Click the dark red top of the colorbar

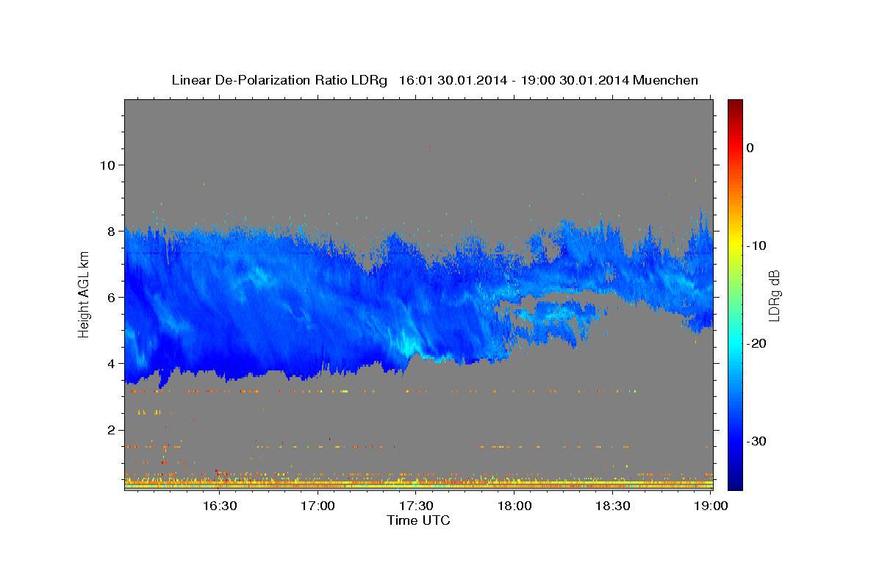[735, 104]
